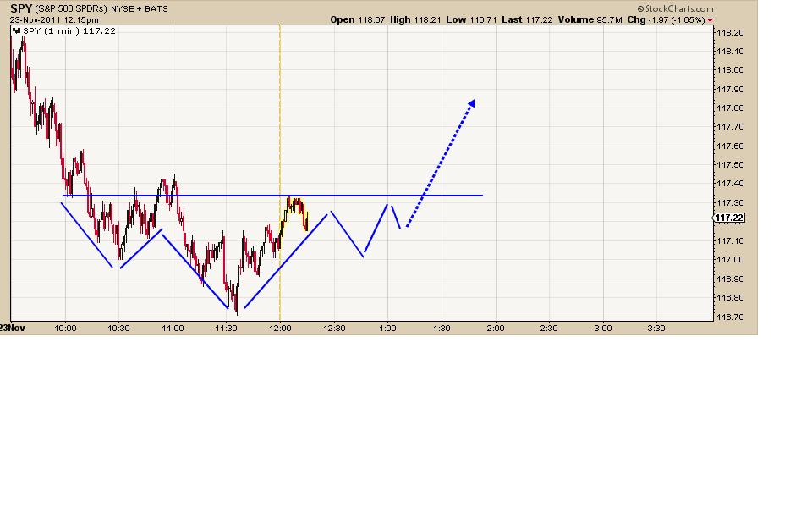Viewport: 812px width, 508px height.
Task: Click the Volume 95.7M value
Action: (x=590, y=19)
